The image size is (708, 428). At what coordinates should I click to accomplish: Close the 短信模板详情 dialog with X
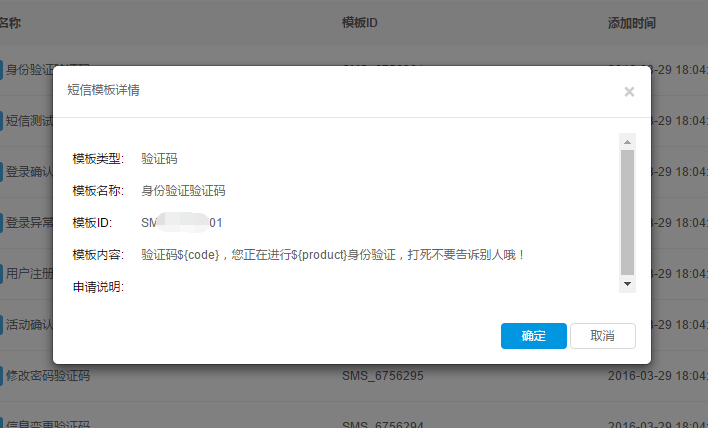(629, 92)
